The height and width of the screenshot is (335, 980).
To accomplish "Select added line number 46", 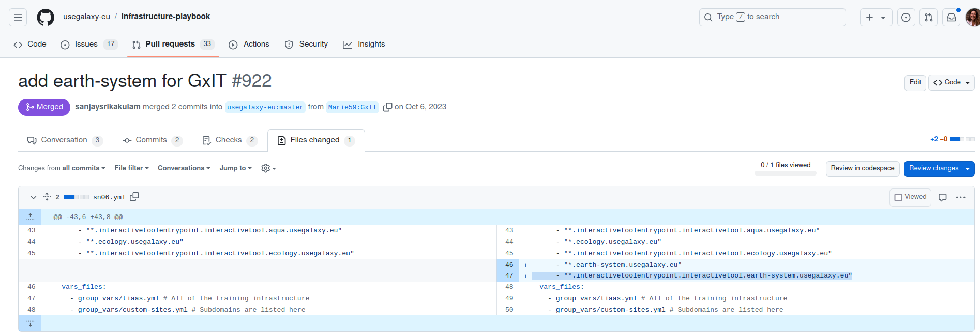I will pyautogui.click(x=509, y=265).
